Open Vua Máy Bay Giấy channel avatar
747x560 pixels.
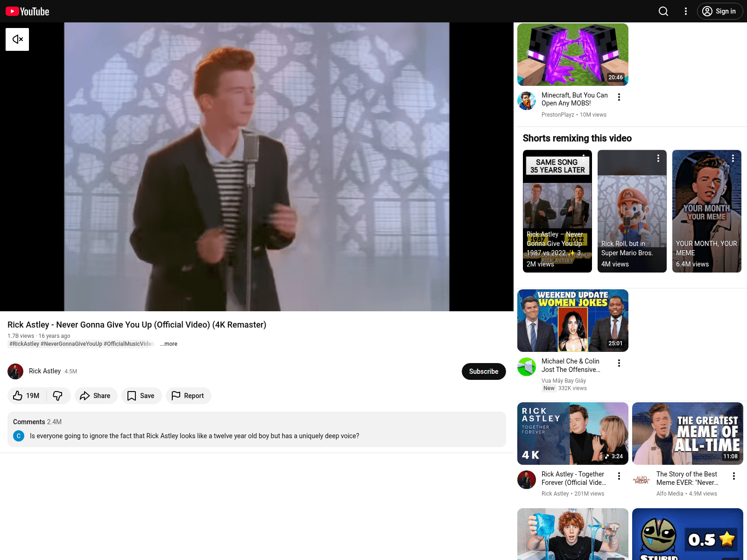coord(527,367)
